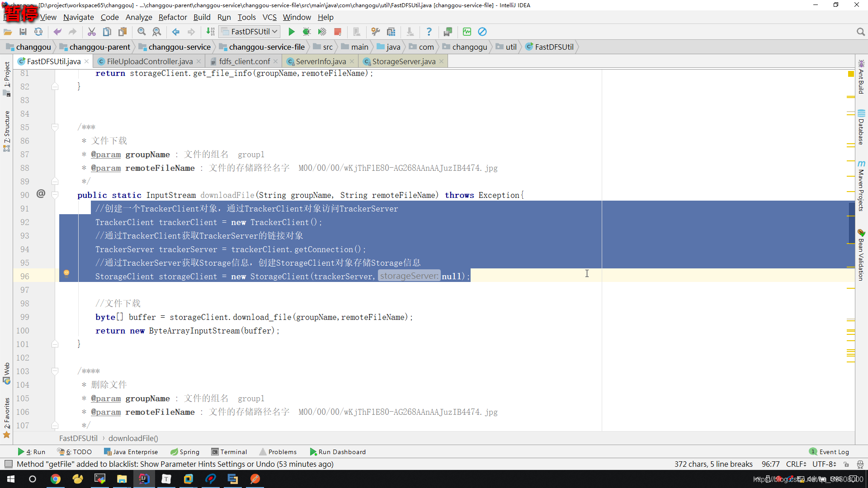Image resolution: width=868 pixels, height=488 pixels.
Task: Open the Problems tool window
Action: [278, 452]
